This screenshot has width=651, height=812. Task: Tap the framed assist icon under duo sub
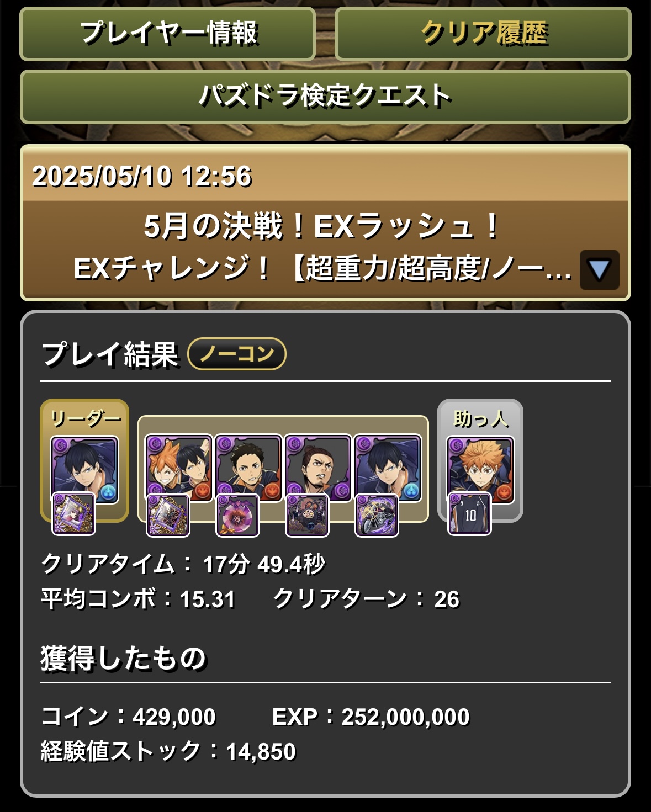point(168,515)
